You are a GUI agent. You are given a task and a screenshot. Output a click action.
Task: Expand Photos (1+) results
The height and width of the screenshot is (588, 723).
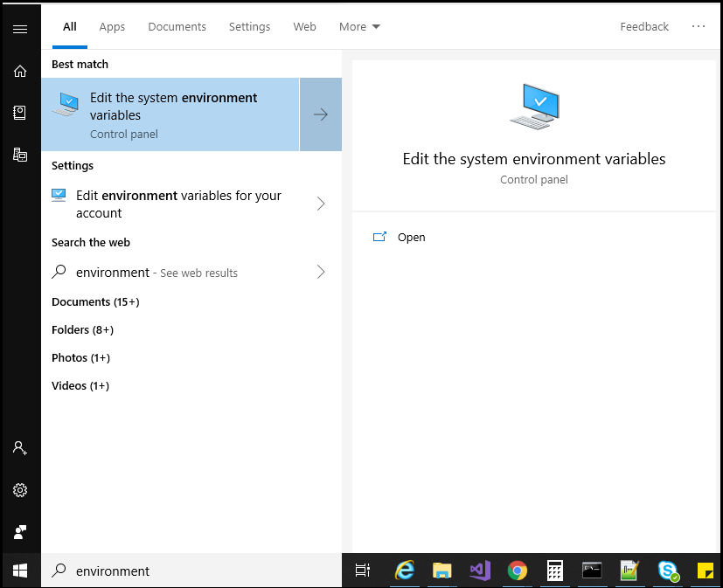coord(80,357)
